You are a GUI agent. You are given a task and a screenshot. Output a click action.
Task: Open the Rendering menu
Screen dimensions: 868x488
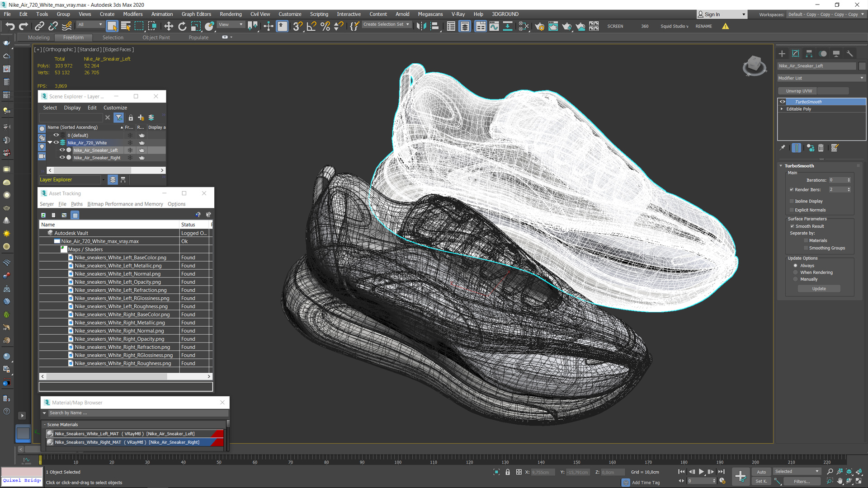(231, 14)
